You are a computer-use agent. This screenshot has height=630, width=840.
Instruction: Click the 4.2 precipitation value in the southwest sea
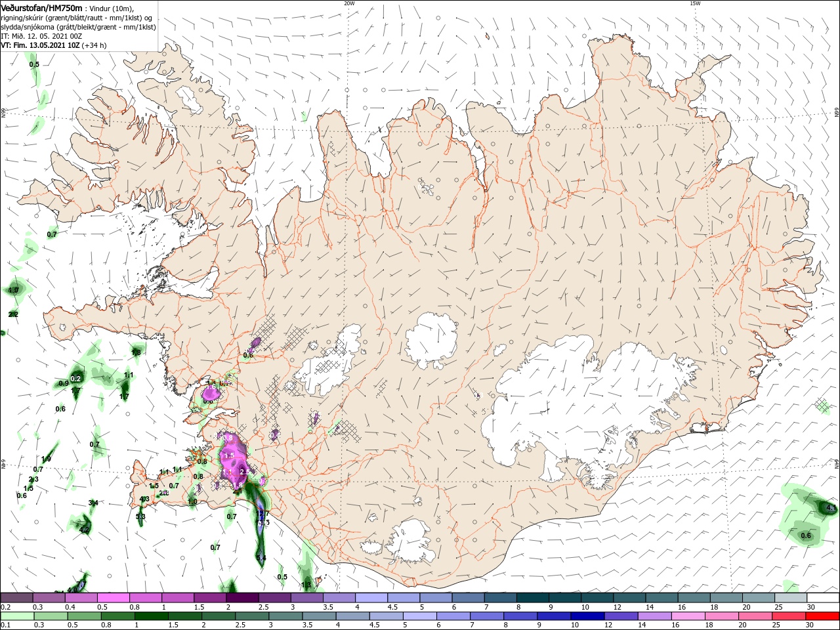(x=84, y=530)
